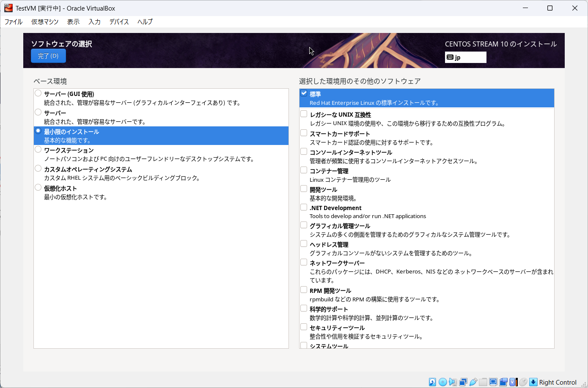
Task: Click the 基本的な開発環境 description text
Action: click(x=333, y=198)
